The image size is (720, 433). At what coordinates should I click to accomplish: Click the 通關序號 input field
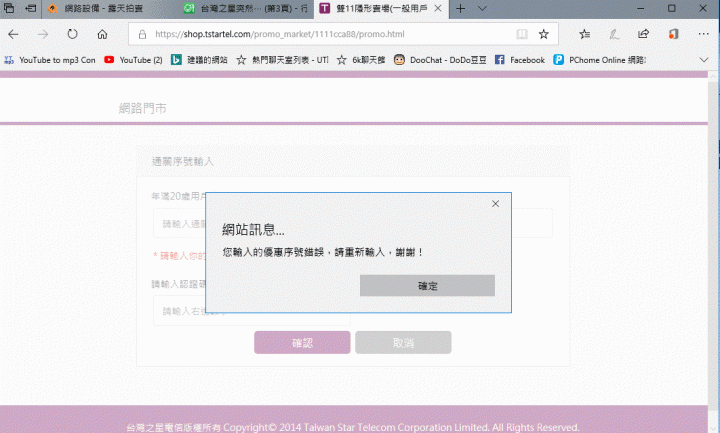pos(353,223)
